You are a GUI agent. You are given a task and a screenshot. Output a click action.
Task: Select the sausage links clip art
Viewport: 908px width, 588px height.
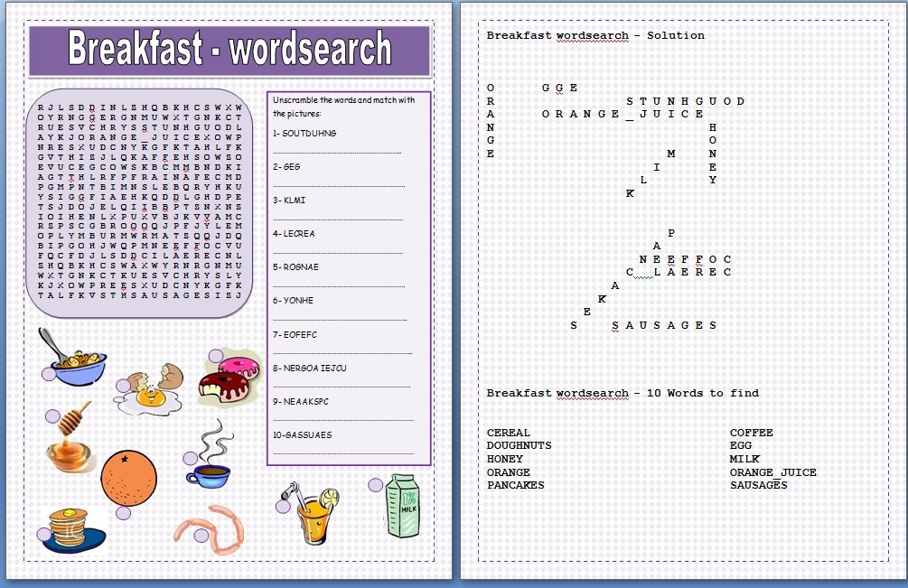pos(211,529)
